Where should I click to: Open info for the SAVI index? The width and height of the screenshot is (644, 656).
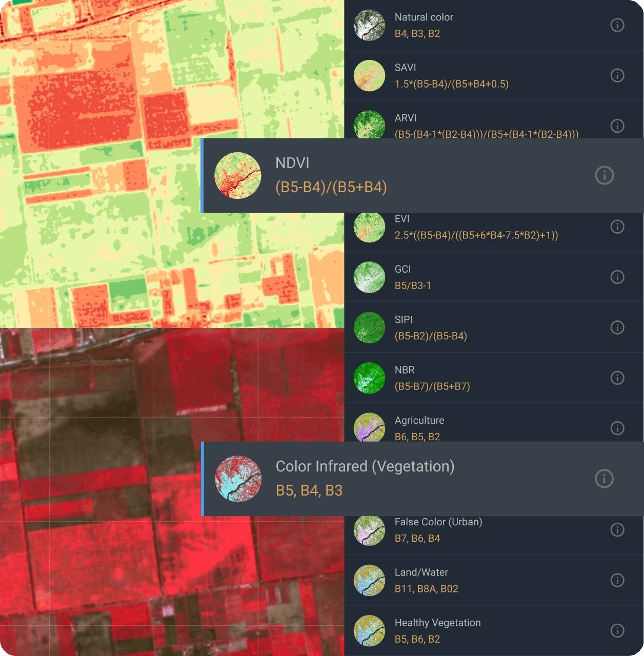coord(617,75)
